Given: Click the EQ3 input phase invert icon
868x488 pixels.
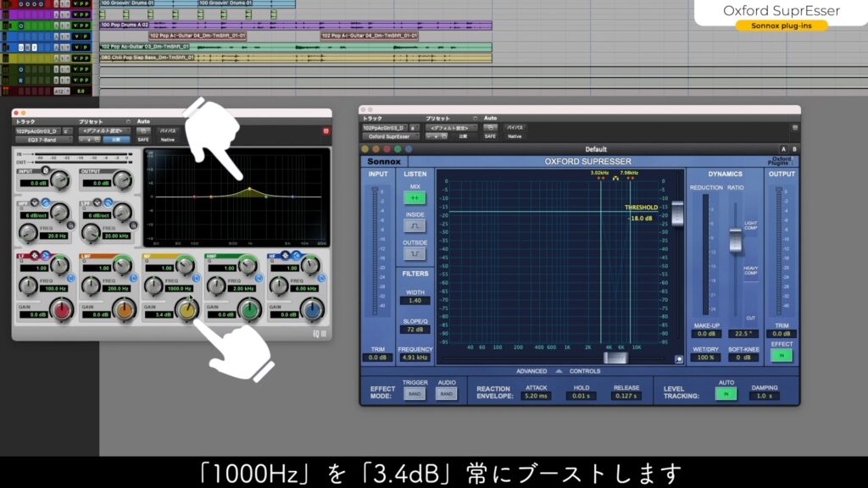Looking at the screenshot, I should point(46,170).
